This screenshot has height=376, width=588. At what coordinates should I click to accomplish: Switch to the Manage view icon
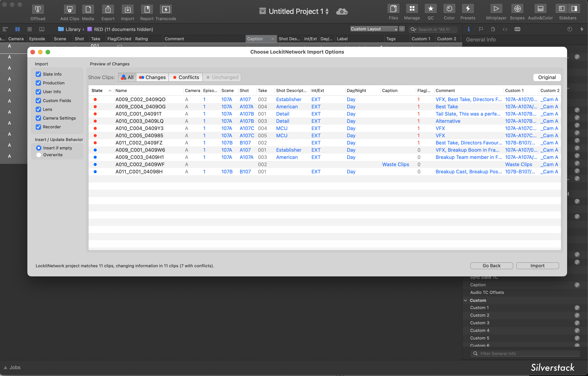[x=412, y=9]
